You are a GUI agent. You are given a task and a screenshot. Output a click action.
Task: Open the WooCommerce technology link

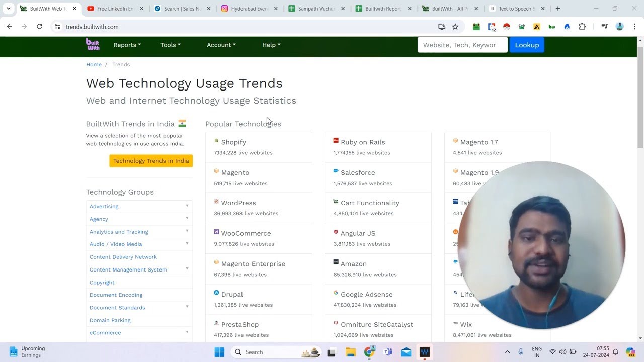click(x=246, y=233)
